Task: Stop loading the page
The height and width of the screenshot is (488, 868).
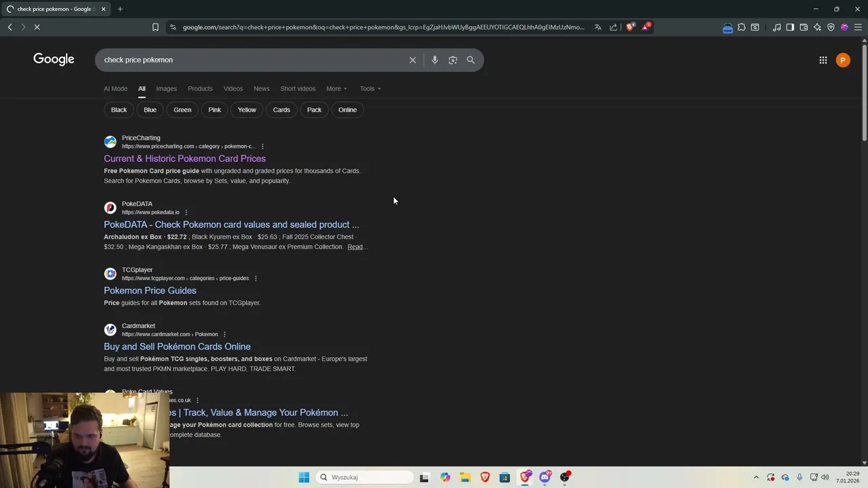Action: pyautogui.click(x=37, y=27)
